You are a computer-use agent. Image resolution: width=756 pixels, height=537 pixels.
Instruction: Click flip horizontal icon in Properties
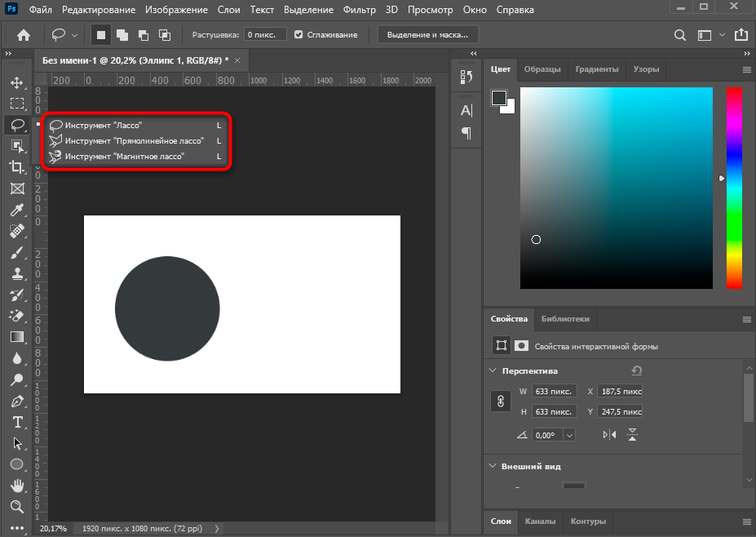click(609, 435)
